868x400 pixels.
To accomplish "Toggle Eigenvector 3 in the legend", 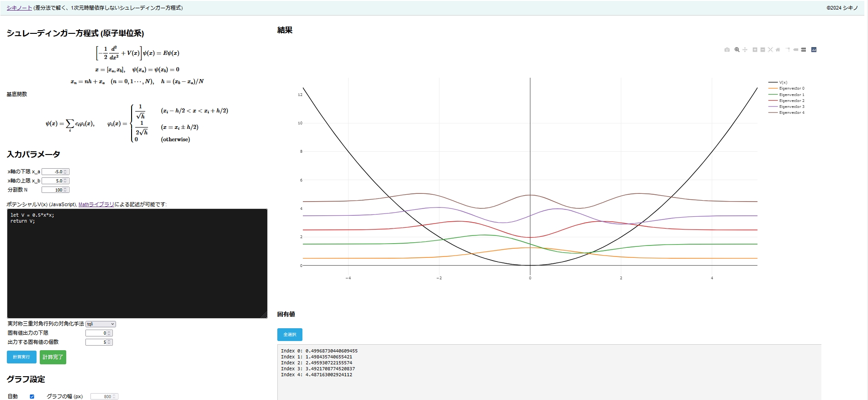I will [786, 107].
